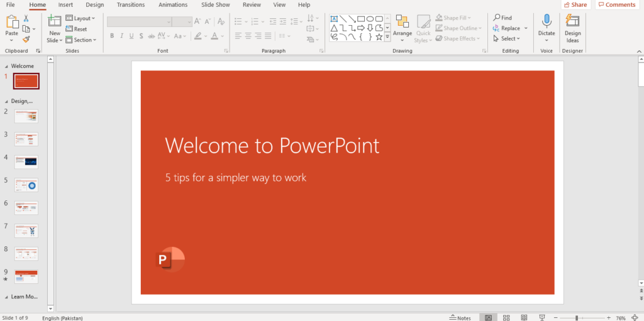Image resolution: width=644 pixels, height=321 pixels.
Task: Select the Format Painter brush icon
Action: click(x=26, y=39)
